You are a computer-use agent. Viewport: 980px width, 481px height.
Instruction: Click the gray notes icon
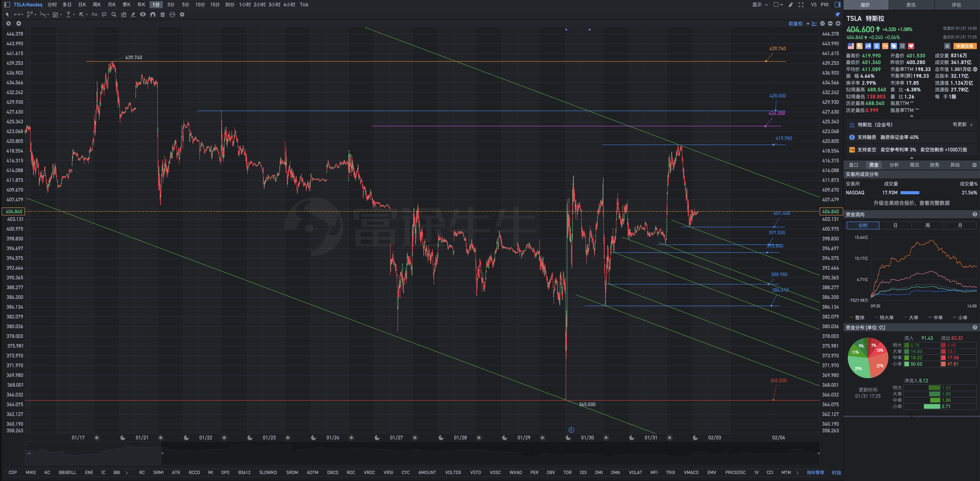902,46
